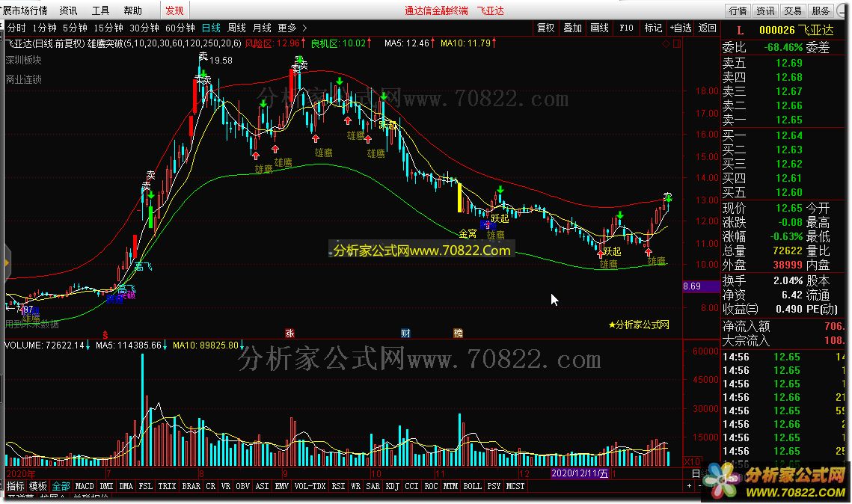Click the 买一 12.64 bid row
The image size is (852, 504).
click(x=762, y=136)
